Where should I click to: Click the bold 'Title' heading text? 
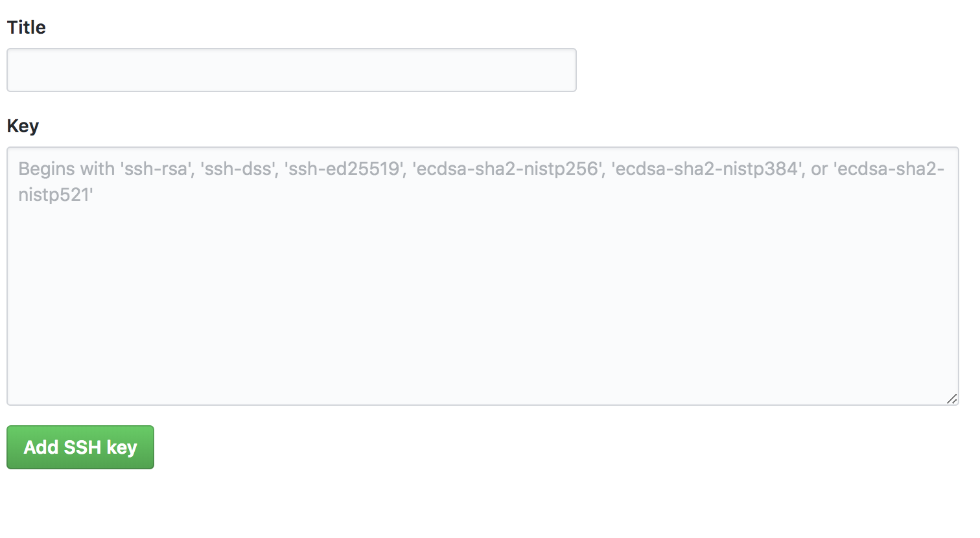pyautogui.click(x=27, y=27)
